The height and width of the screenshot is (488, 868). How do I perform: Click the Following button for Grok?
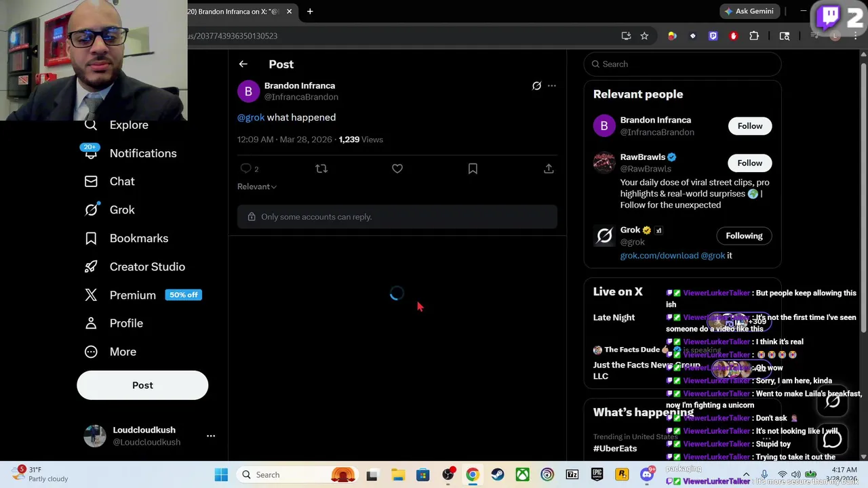tap(744, 236)
